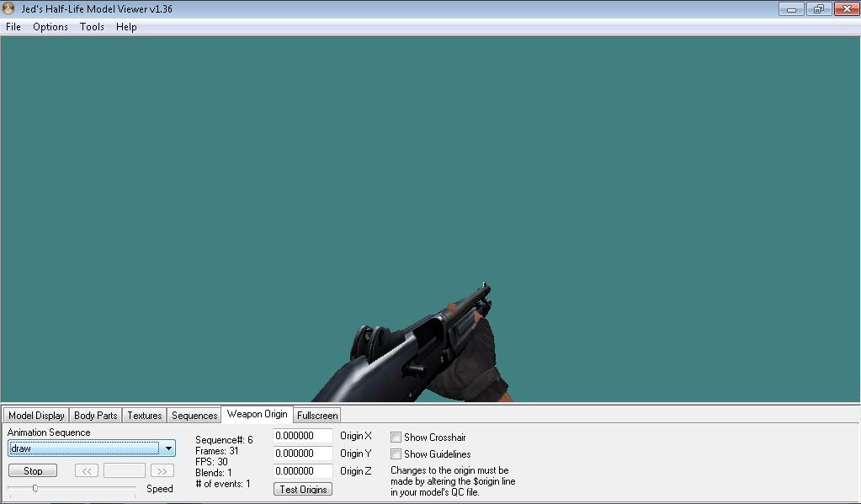Click the Origin X input field
861x504 pixels.
302,436
